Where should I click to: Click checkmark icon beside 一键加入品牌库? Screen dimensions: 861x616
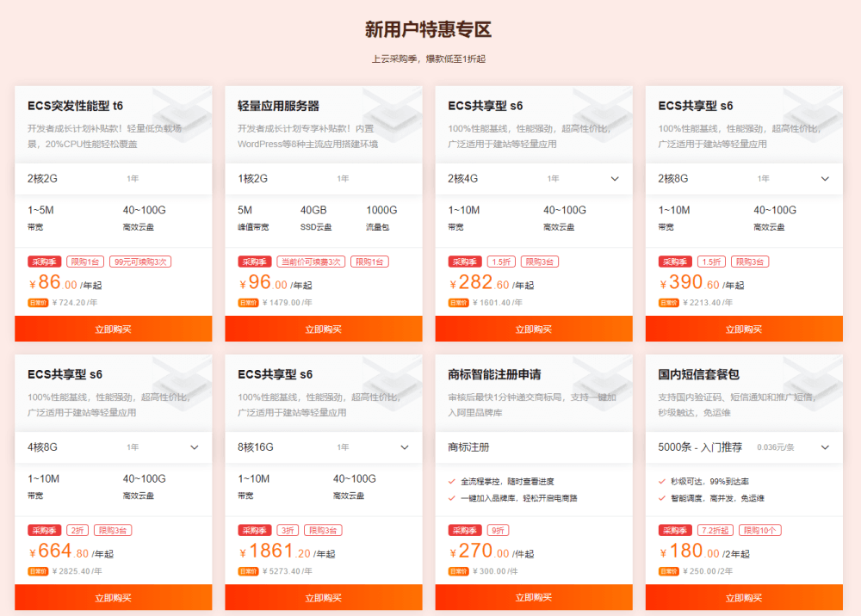452,498
